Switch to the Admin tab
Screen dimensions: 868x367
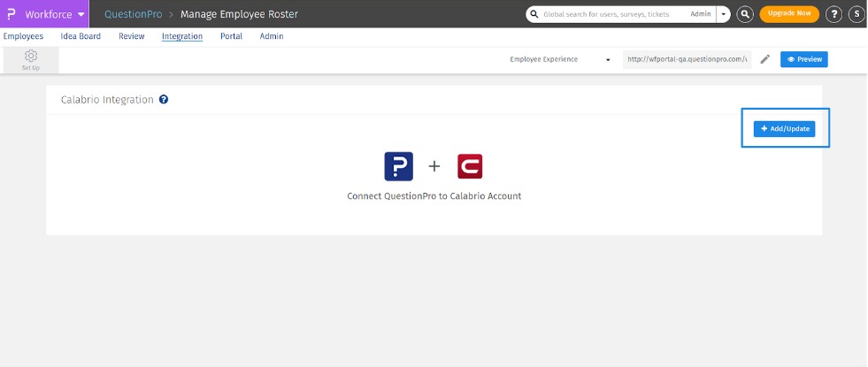[272, 36]
